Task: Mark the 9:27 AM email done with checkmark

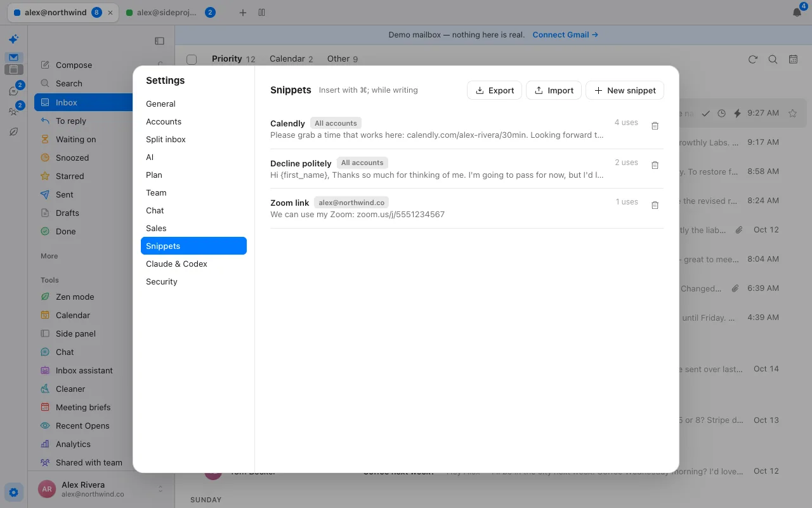Action: pyautogui.click(x=705, y=113)
